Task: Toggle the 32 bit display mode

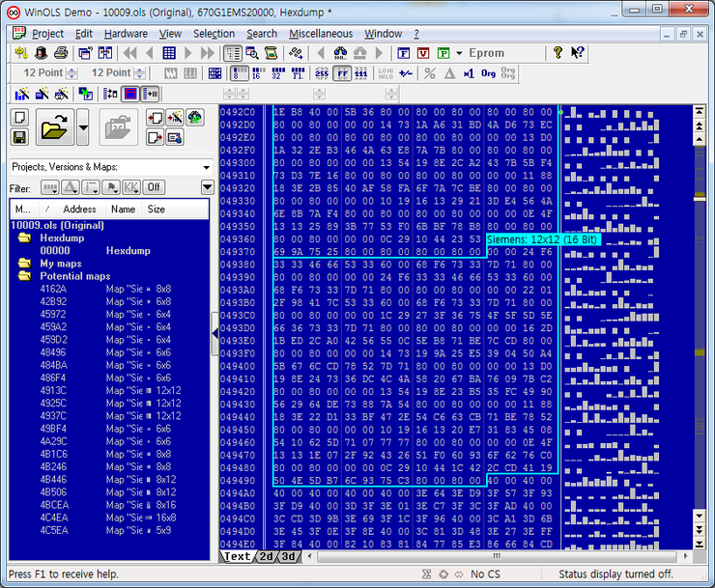Action: tap(277, 73)
